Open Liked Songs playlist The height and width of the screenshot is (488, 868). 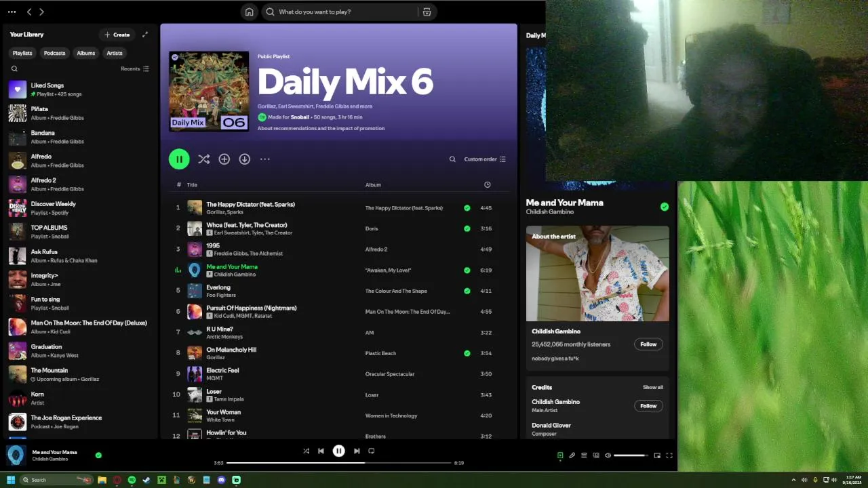(x=80, y=89)
